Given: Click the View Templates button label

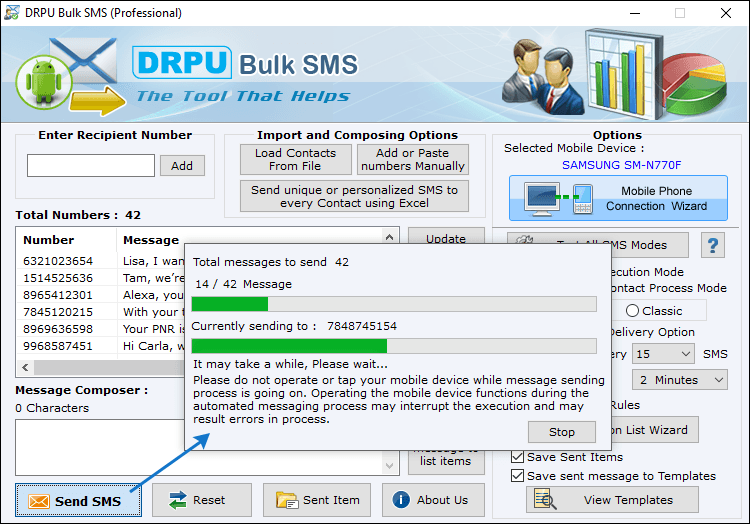Looking at the screenshot, I should (628, 500).
